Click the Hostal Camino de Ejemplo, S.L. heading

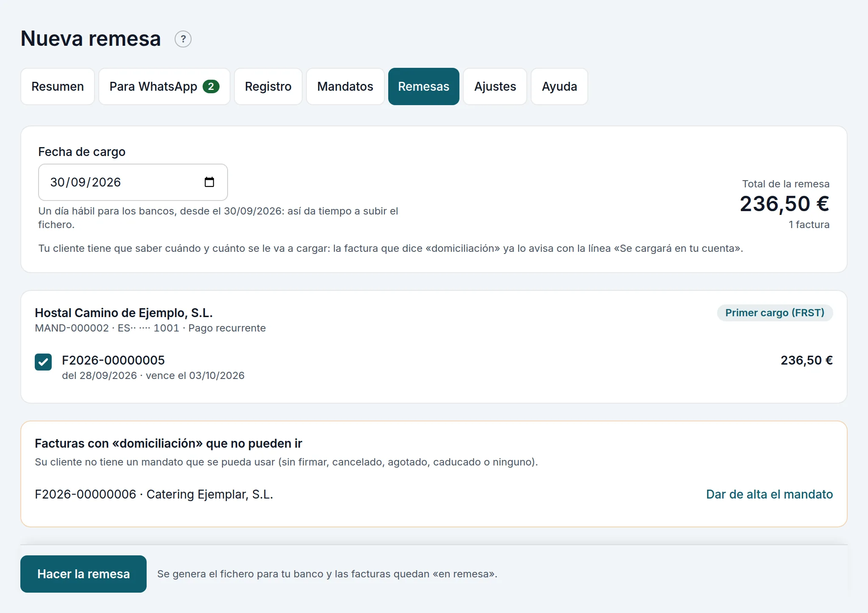(124, 313)
